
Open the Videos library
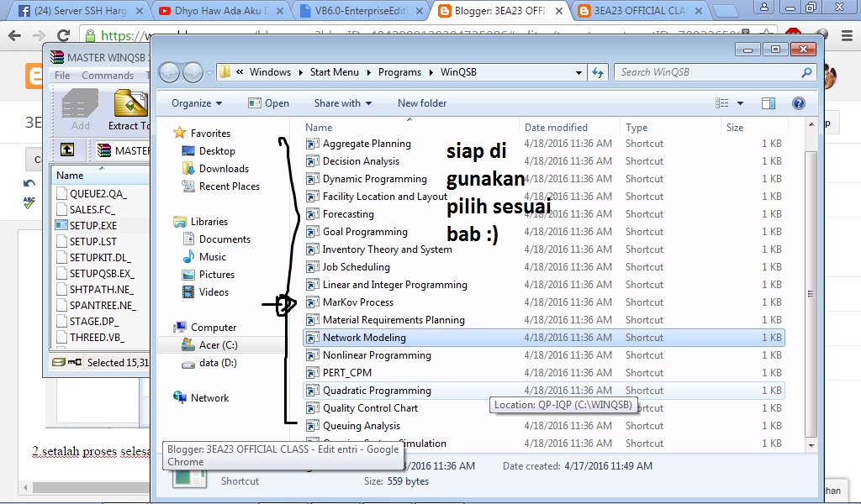click(214, 291)
